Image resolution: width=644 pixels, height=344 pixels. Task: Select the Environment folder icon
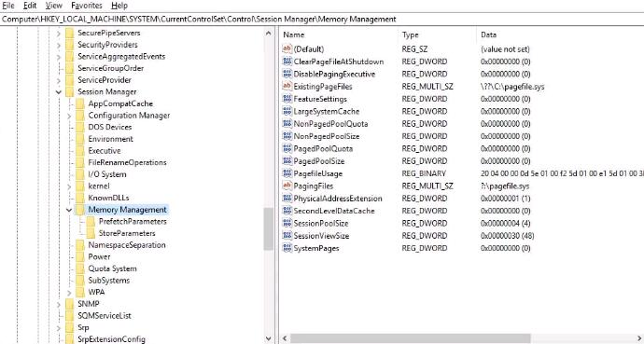(x=80, y=139)
